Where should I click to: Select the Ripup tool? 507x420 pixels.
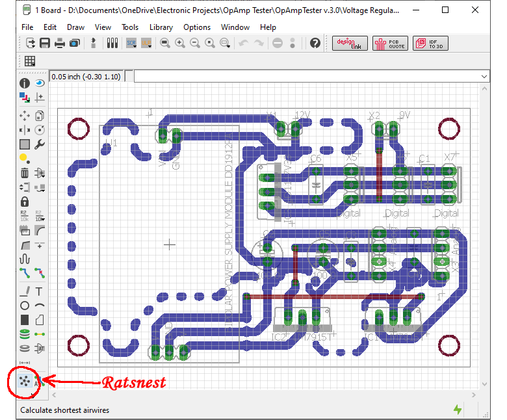coord(40,273)
